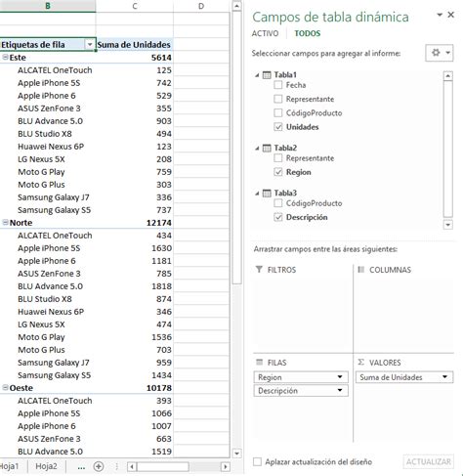The height and width of the screenshot is (476, 463).
Task: Uncheck the Unidades field
Action: (277, 127)
